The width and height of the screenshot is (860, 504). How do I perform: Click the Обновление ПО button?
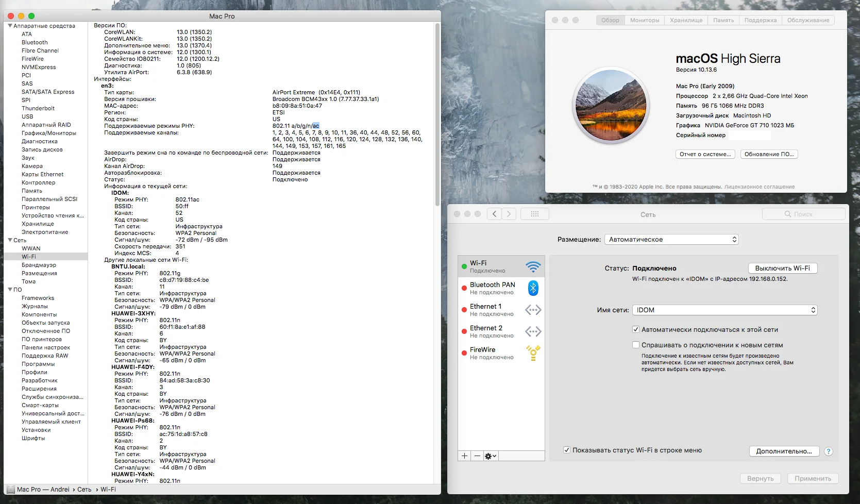(x=769, y=154)
